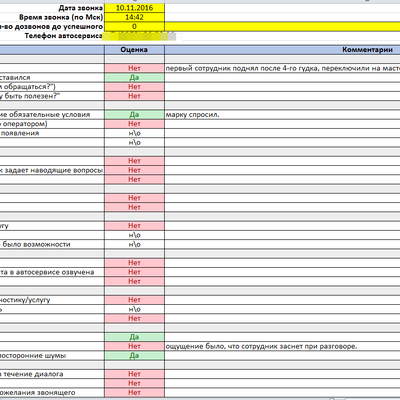
Task: Click 'Нет' score in the 'быть полезен?' row
Action: click(134, 96)
